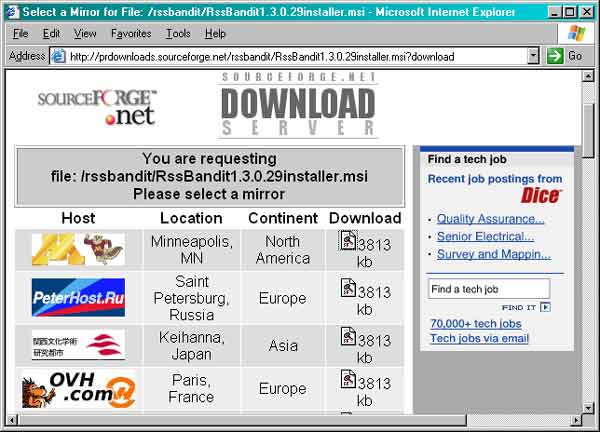Click the Minneapolis mirror host logo

(78, 249)
